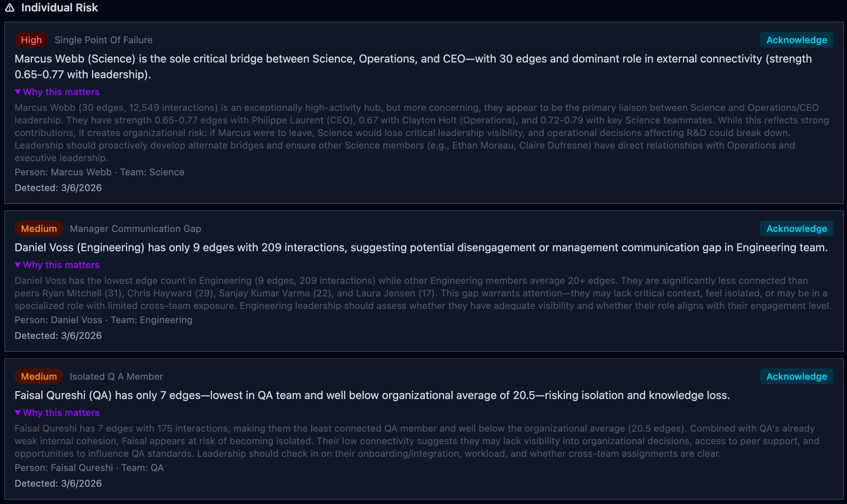Select the 'Single Point Of Failure' category label
Viewport: 847px width, 504px height.
[x=103, y=40]
